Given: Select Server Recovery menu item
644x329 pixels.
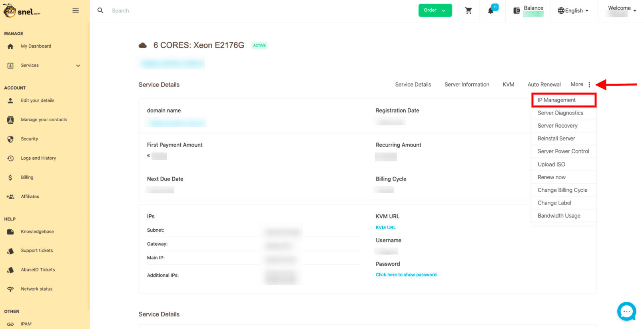Looking at the screenshot, I should pyautogui.click(x=564, y=126).
